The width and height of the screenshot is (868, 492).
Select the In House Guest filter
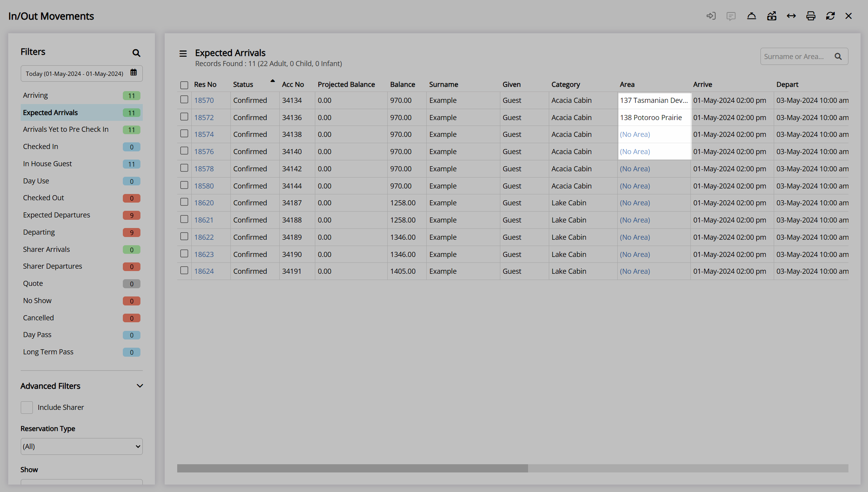pos(82,164)
